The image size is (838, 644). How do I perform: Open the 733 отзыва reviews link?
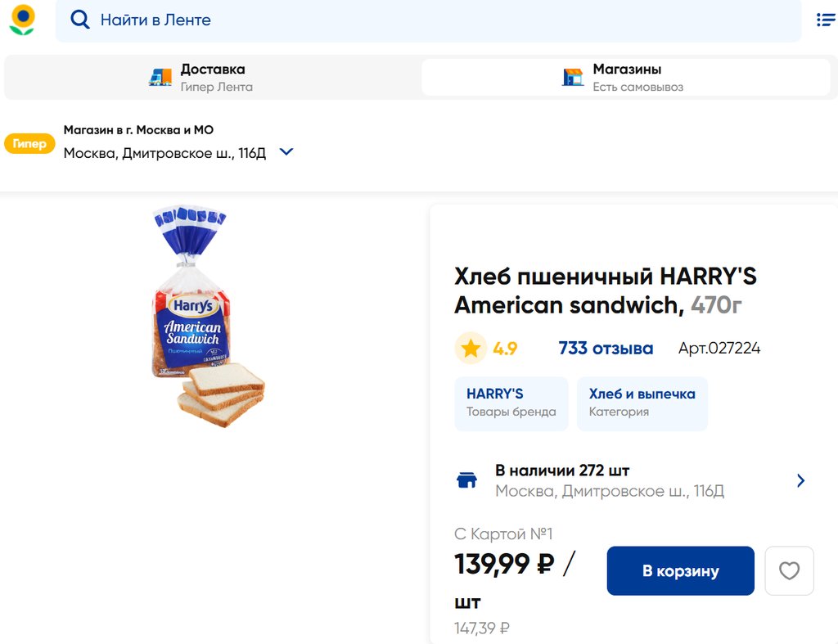(x=606, y=349)
